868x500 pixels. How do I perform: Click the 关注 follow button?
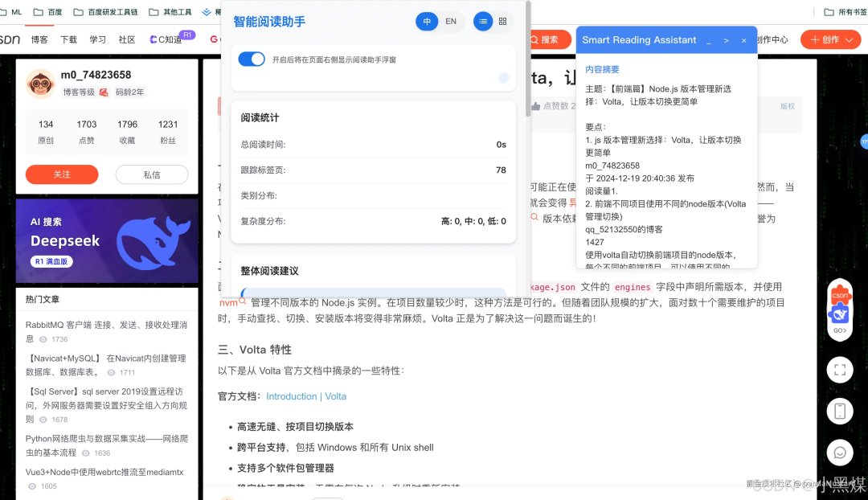pyautogui.click(x=62, y=174)
